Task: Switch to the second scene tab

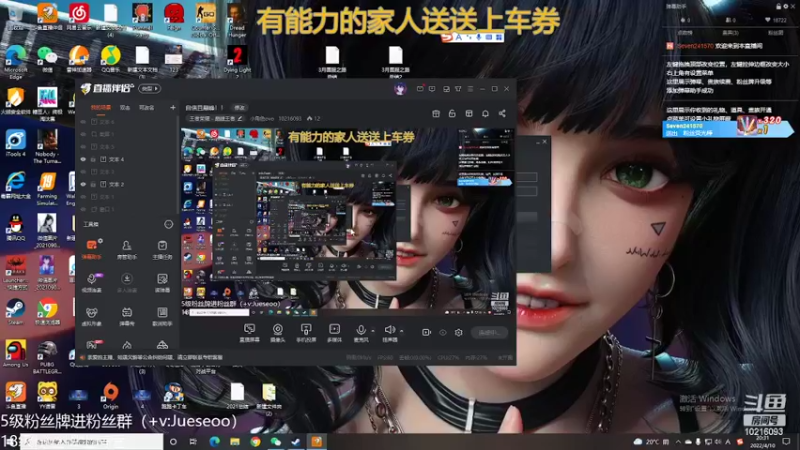Action: pyautogui.click(x=124, y=108)
